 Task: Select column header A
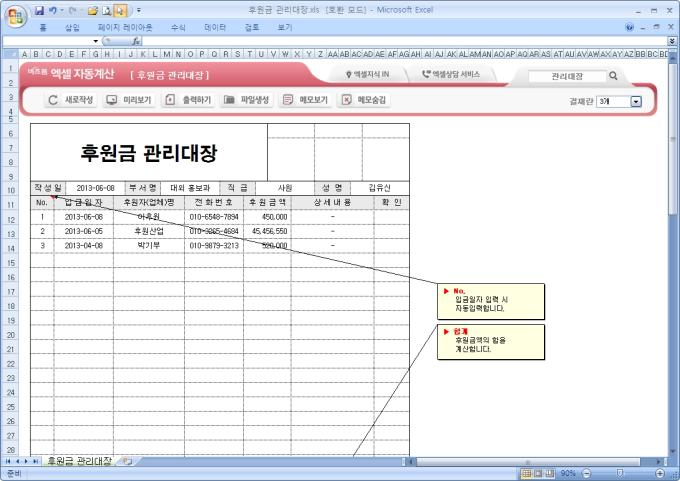24,54
